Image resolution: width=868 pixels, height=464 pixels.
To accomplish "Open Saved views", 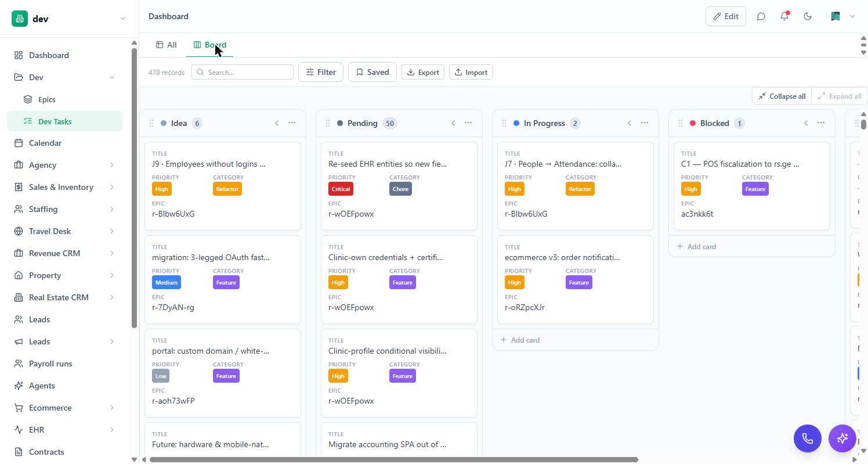I will pos(372,72).
